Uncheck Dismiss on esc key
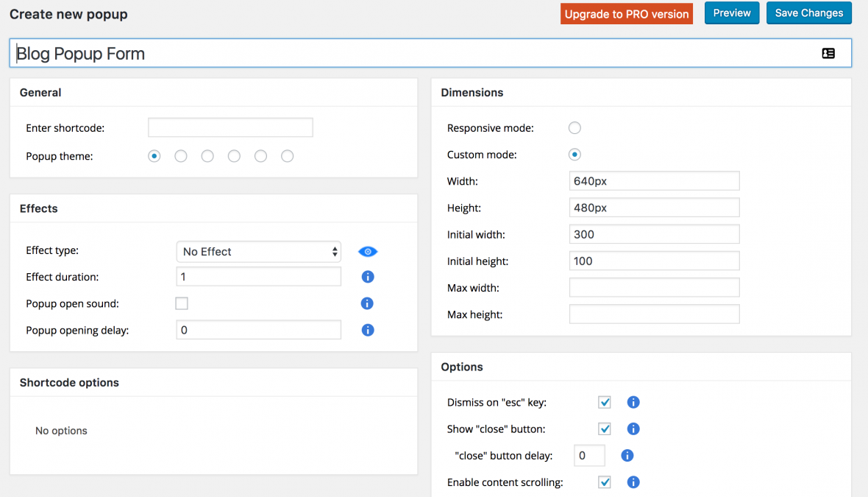 605,402
